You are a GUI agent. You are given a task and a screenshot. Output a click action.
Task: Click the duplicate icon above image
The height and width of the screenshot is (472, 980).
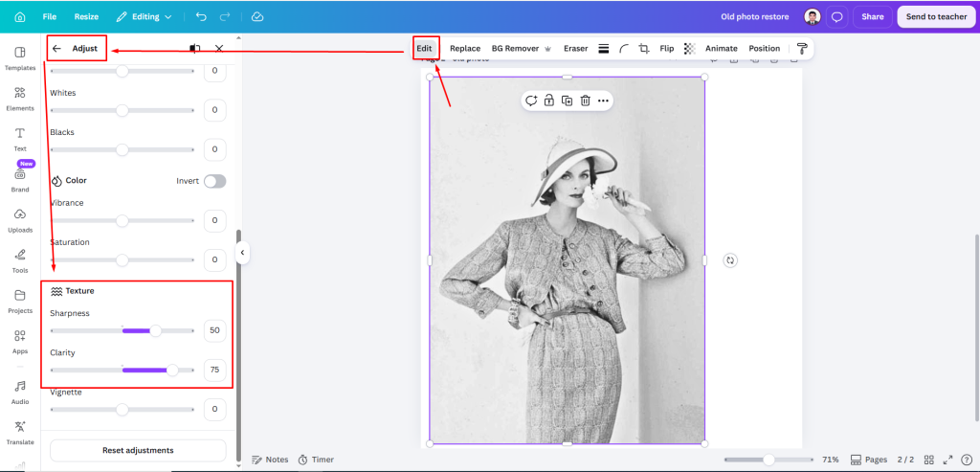tap(567, 101)
